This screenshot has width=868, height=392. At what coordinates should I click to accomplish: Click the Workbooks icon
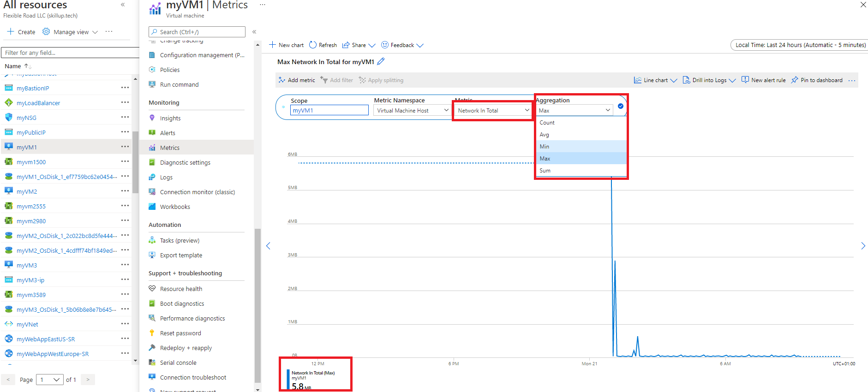coord(152,207)
